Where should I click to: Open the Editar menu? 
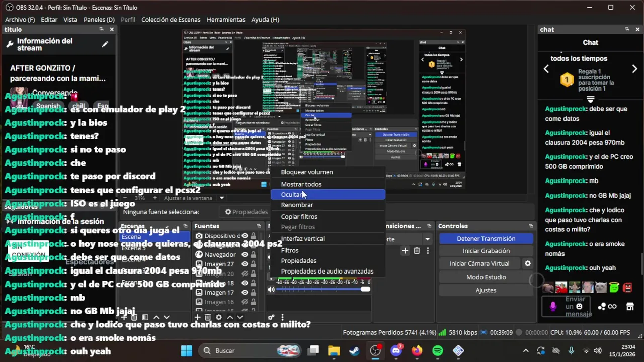point(49,20)
